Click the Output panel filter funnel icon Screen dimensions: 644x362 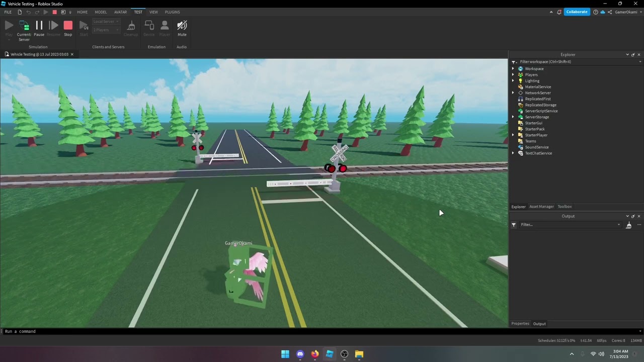tap(514, 225)
